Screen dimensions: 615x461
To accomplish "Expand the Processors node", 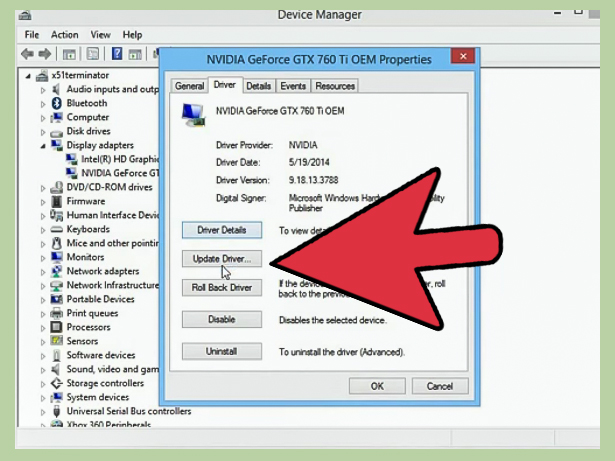I will click(43, 328).
